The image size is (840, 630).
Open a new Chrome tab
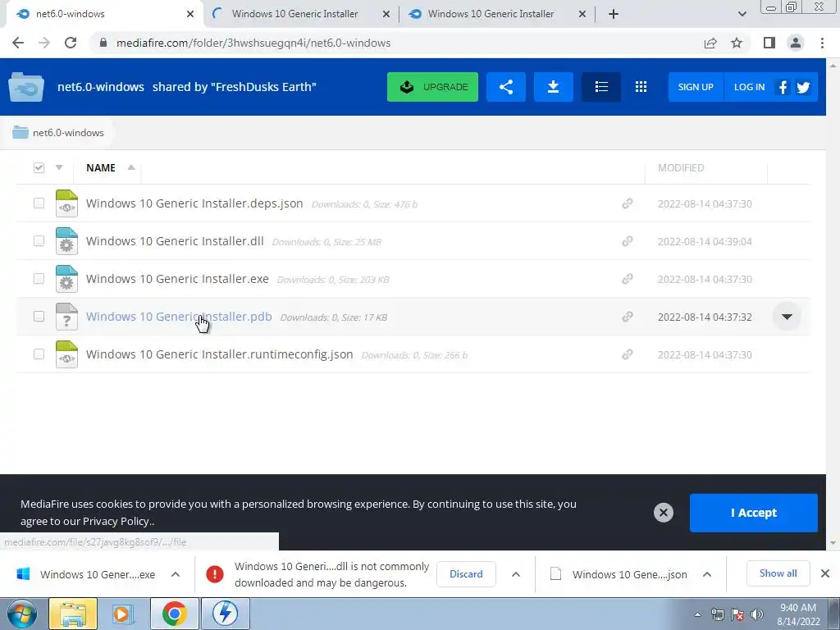[x=614, y=14]
